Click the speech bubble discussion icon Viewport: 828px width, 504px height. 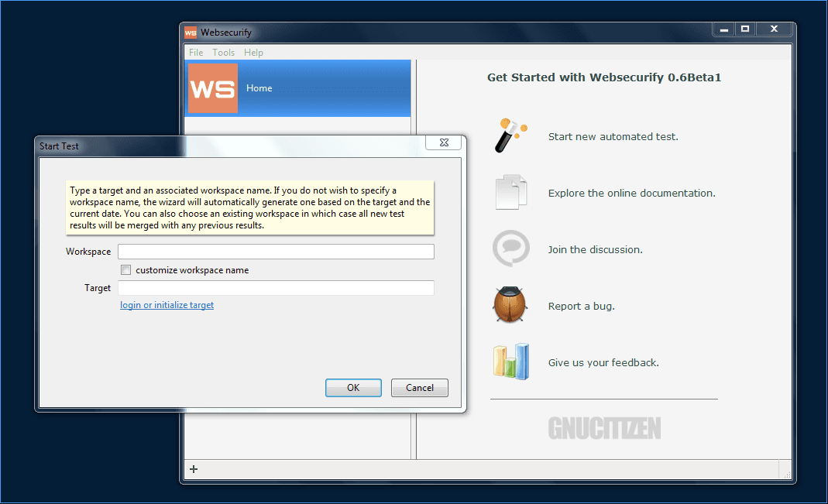[x=510, y=249]
